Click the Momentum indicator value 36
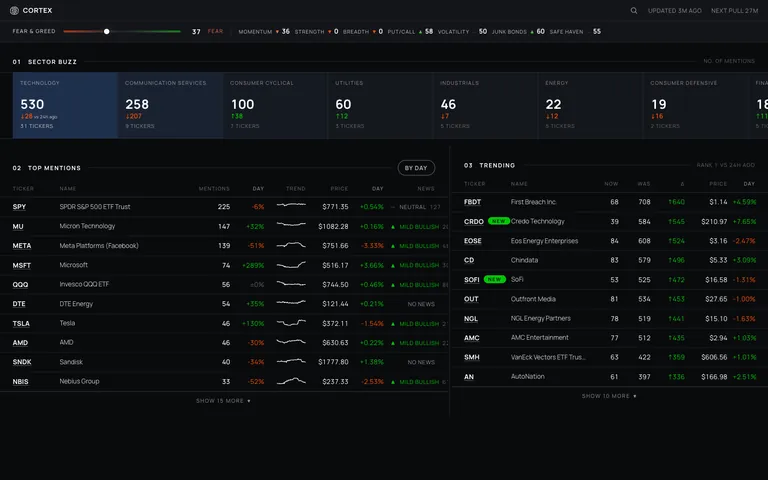This screenshot has width=768, height=480. (x=286, y=31)
